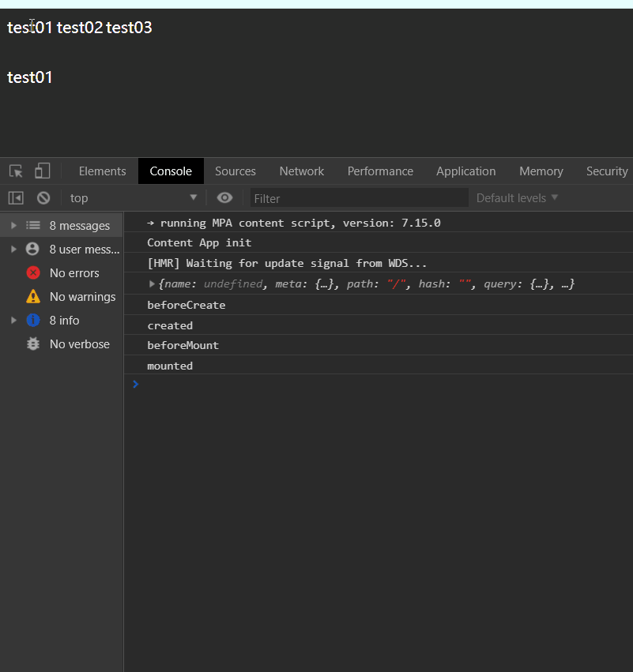
Task: Open live expression eye icon
Action: coord(224,197)
